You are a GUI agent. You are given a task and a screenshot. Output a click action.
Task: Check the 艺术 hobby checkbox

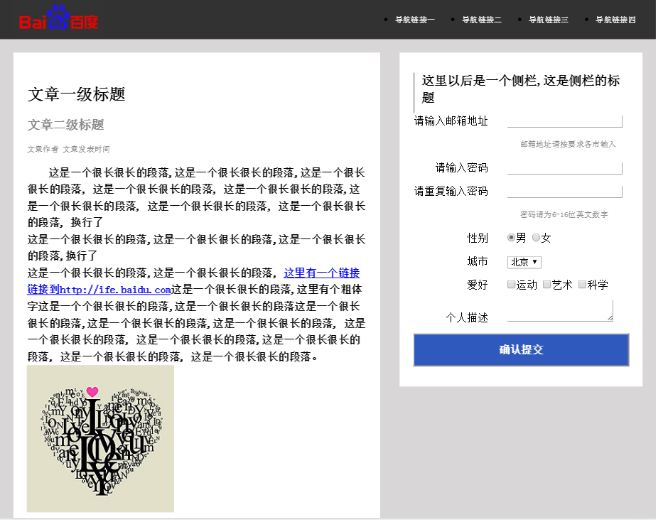click(547, 285)
